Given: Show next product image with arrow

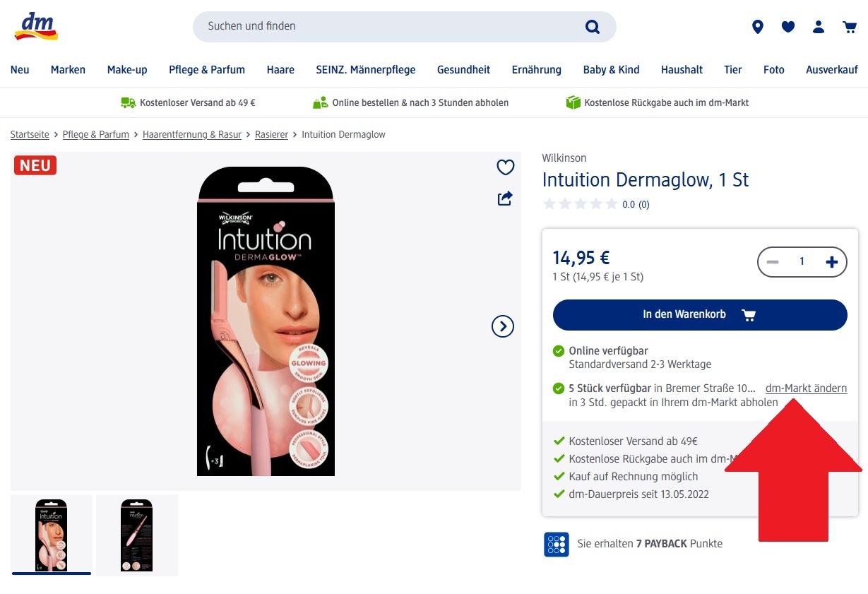Looking at the screenshot, I should click(503, 326).
